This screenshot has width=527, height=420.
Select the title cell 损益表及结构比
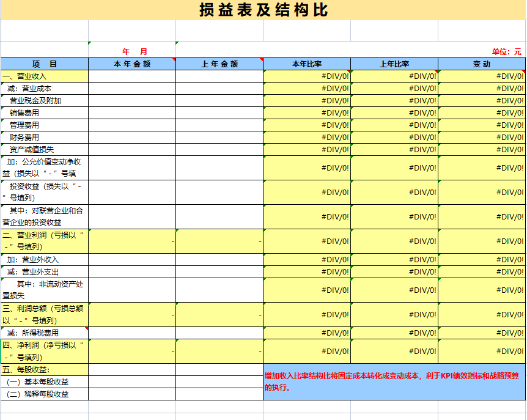pyautogui.click(x=263, y=10)
